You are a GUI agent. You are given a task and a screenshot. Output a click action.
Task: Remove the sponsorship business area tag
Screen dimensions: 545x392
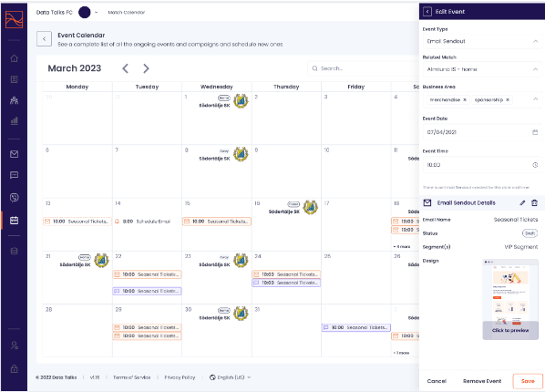[508, 100]
